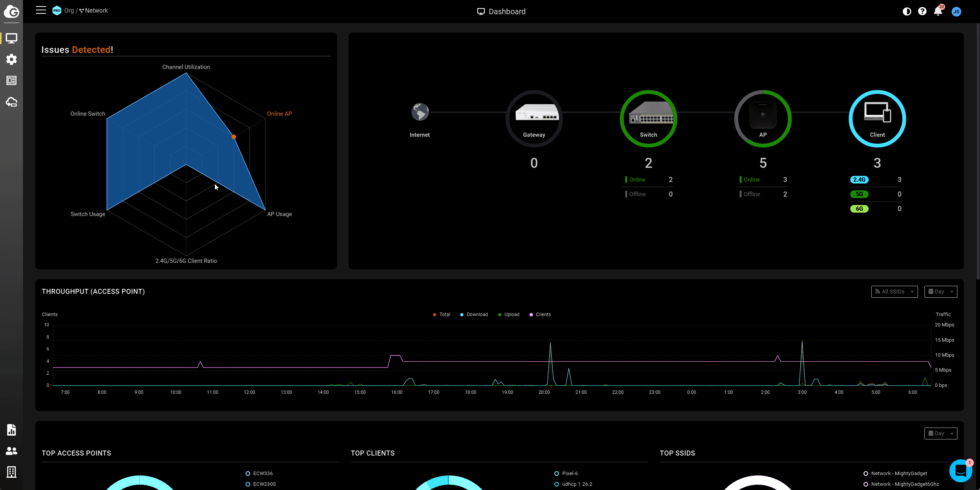Open the Day dropdown above Top SSIDs

coord(941,433)
